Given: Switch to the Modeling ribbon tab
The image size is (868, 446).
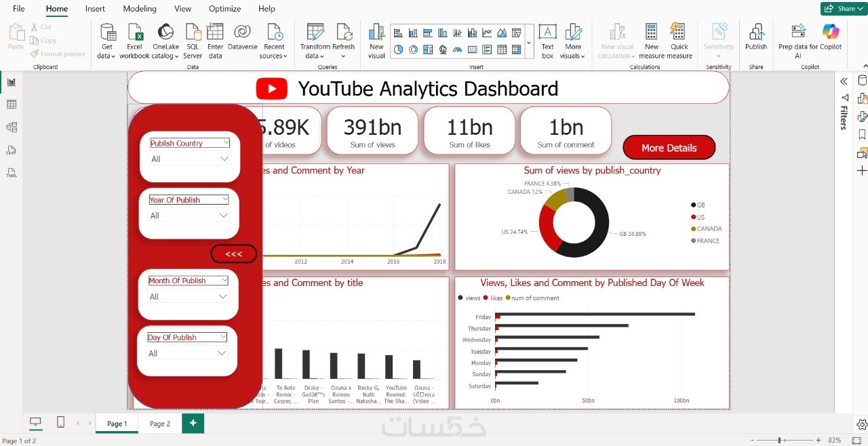Looking at the screenshot, I should pyautogui.click(x=140, y=9).
